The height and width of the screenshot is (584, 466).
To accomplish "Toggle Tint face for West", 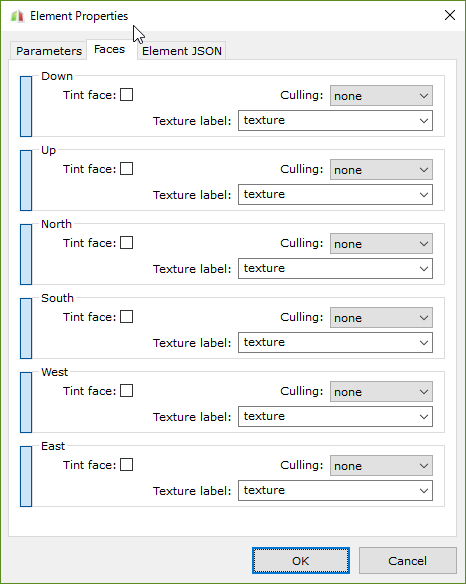I will pyautogui.click(x=127, y=391).
